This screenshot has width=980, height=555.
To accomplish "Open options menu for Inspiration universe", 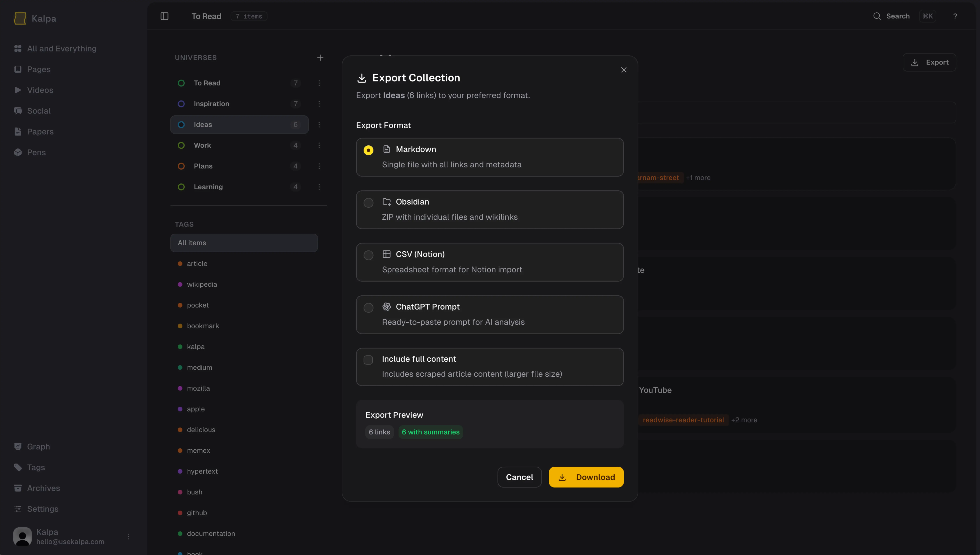I will click(x=319, y=104).
